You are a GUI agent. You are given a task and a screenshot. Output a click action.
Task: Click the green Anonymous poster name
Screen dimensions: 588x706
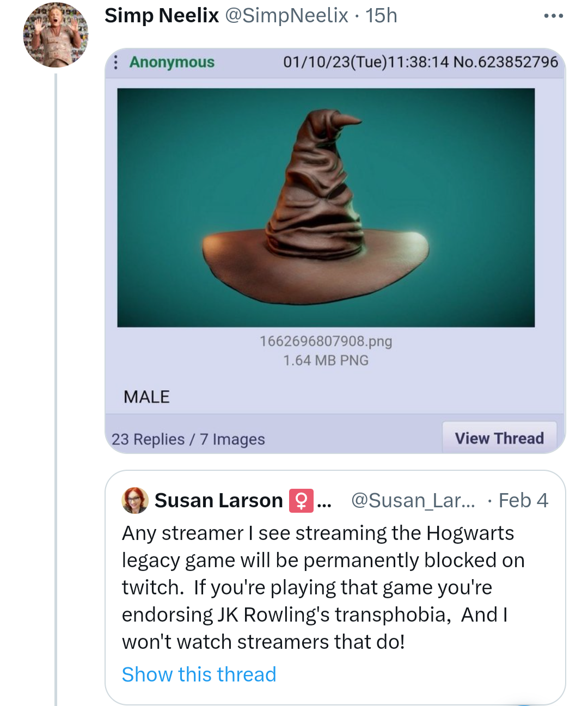click(x=172, y=62)
